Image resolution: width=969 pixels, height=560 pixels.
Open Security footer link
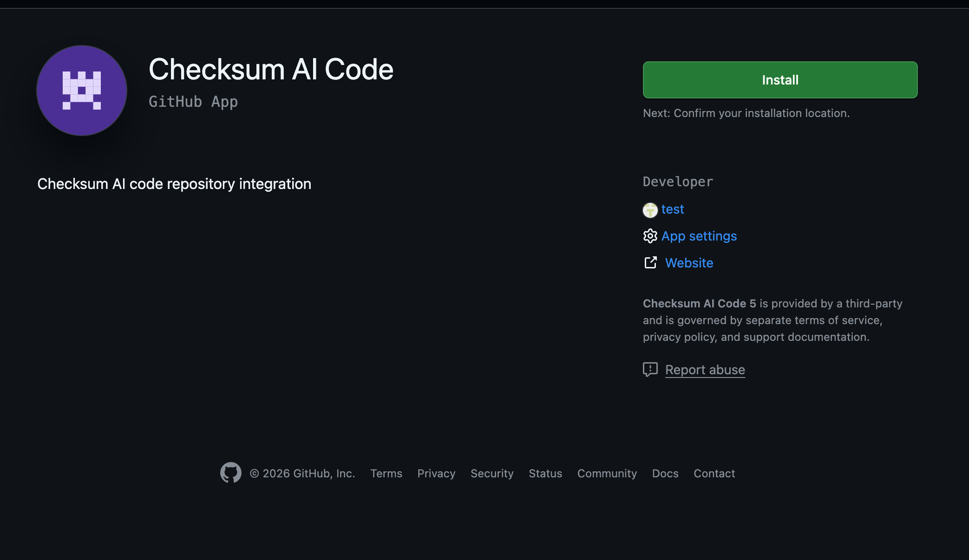pyautogui.click(x=492, y=474)
